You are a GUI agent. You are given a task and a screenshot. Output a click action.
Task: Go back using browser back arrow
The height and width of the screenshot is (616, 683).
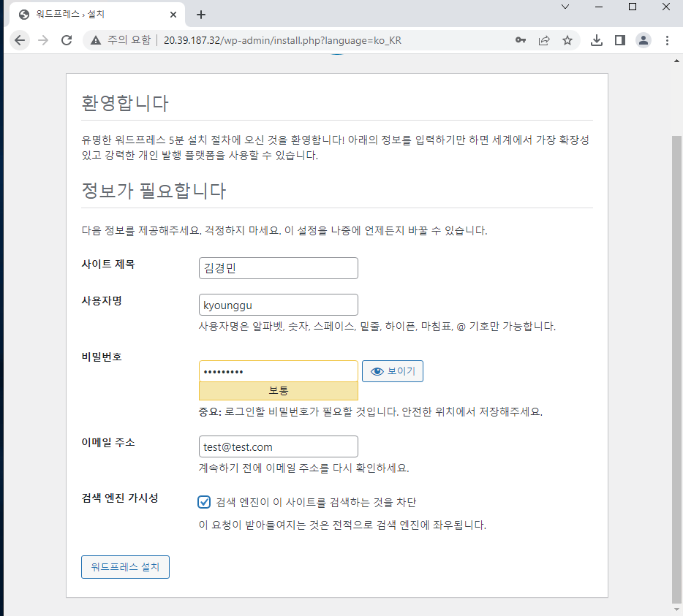click(20, 40)
